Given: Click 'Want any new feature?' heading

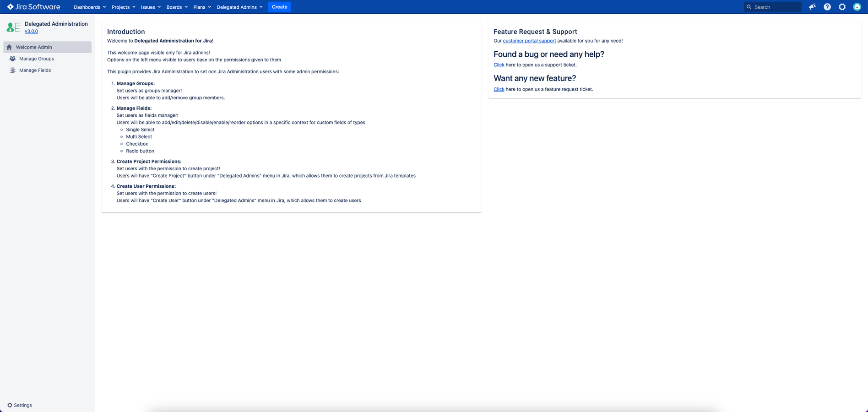Looking at the screenshot, I should point(535,78).
